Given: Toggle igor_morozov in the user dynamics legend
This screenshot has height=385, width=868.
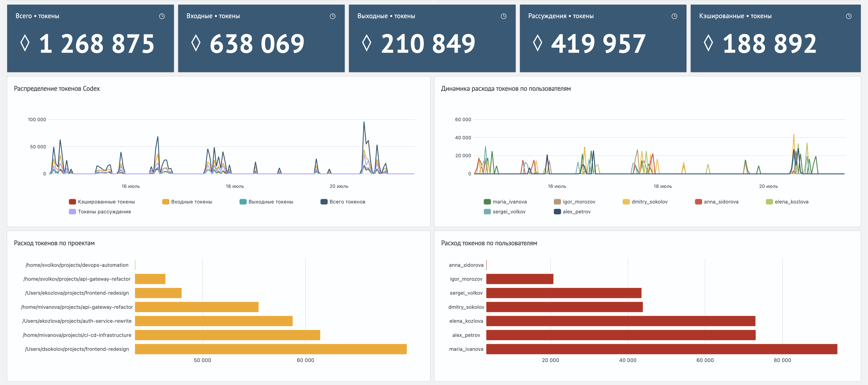Looking at the screenshot, I should [x=575, y=202].
